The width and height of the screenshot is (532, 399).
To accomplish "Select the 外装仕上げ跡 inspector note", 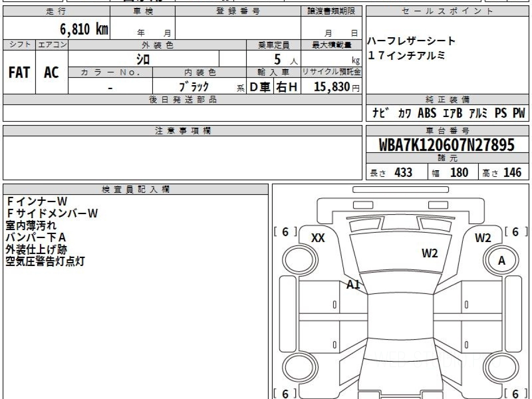I will 36,249.
